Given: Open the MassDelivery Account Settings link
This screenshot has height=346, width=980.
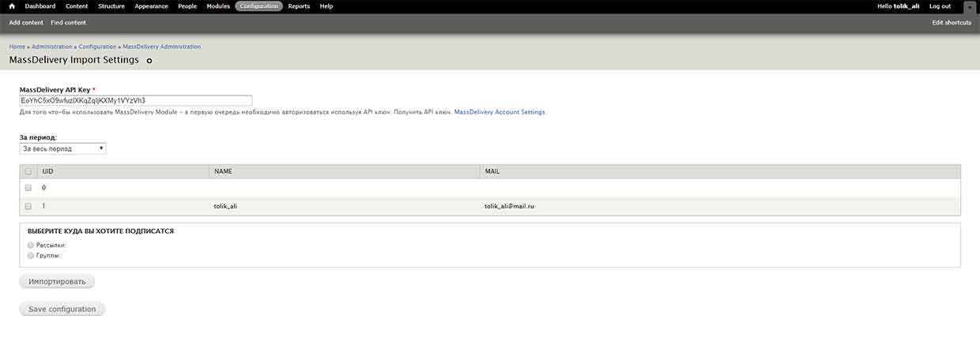Looking at the screenshot, I should (x=499, y=112).
